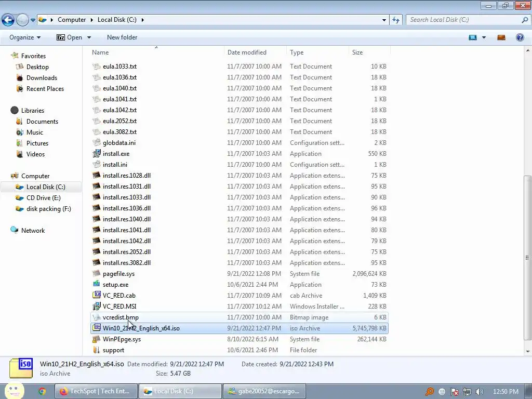
Task: Click the volume speaker tray icon
Action: point(479,392)
